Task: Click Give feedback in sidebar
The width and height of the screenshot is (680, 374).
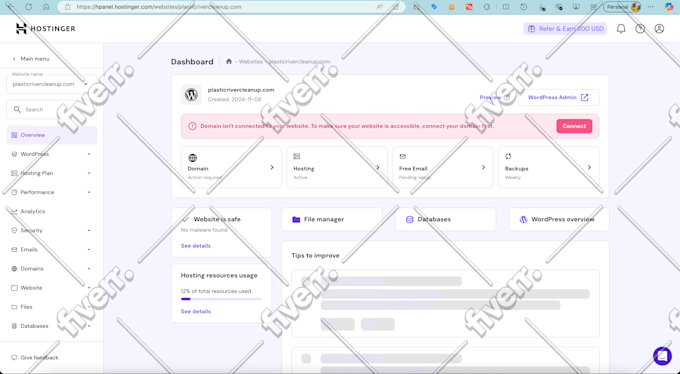Action: (x=35, y=358)
